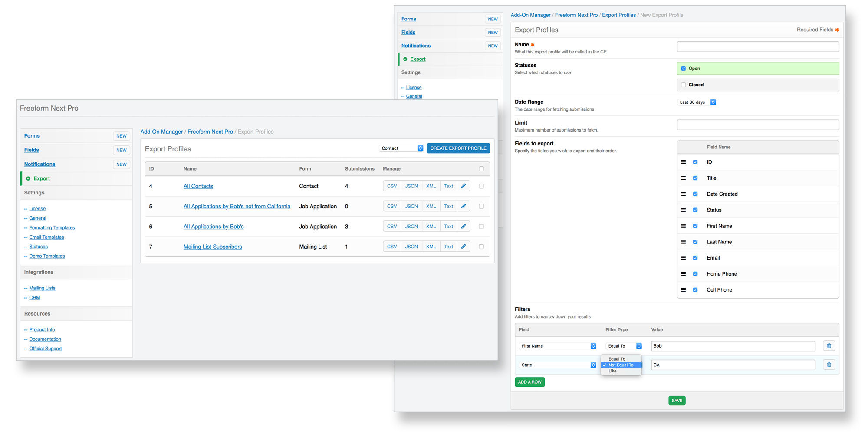Click the drag handle beside First Name field

[684, 226]
